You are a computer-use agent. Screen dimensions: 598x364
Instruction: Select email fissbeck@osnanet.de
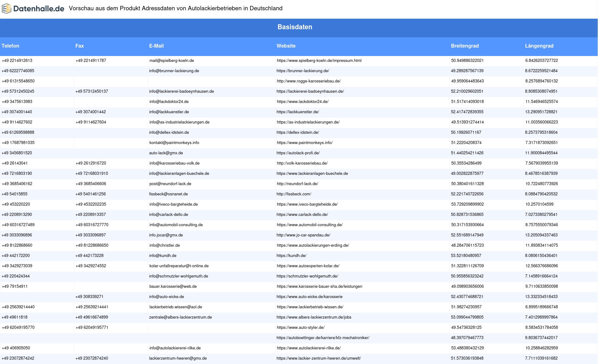click(168, 194)
